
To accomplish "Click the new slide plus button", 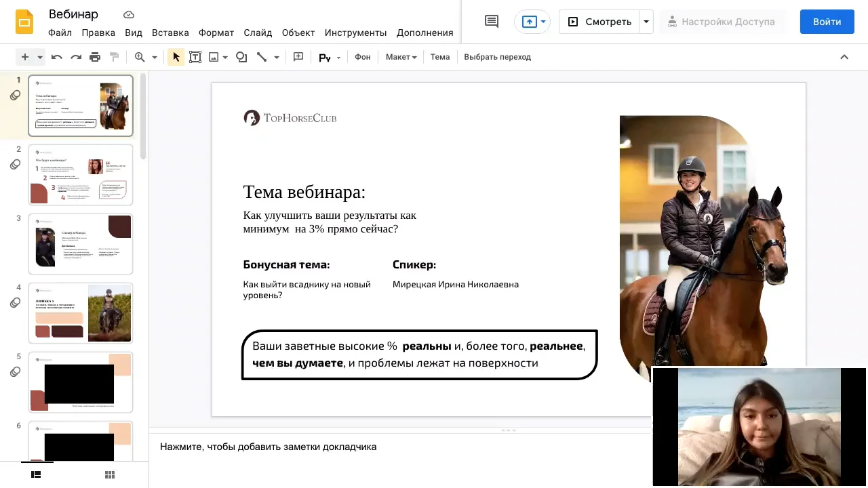I will 25,57.
